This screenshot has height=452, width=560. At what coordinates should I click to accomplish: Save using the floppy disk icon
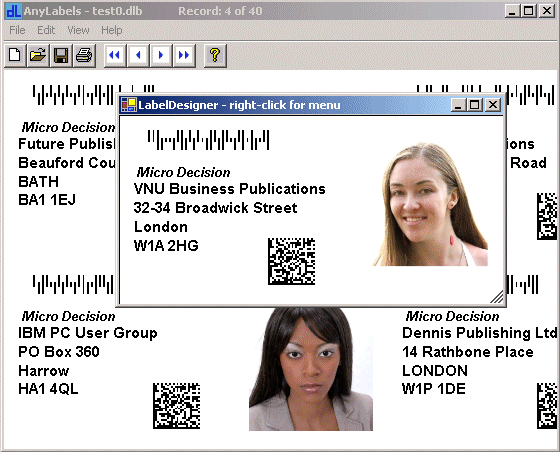coord(61,55)
